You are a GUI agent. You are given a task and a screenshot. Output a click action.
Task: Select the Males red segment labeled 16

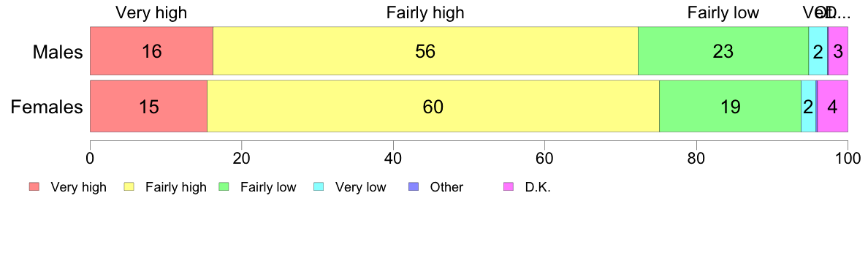152,51
